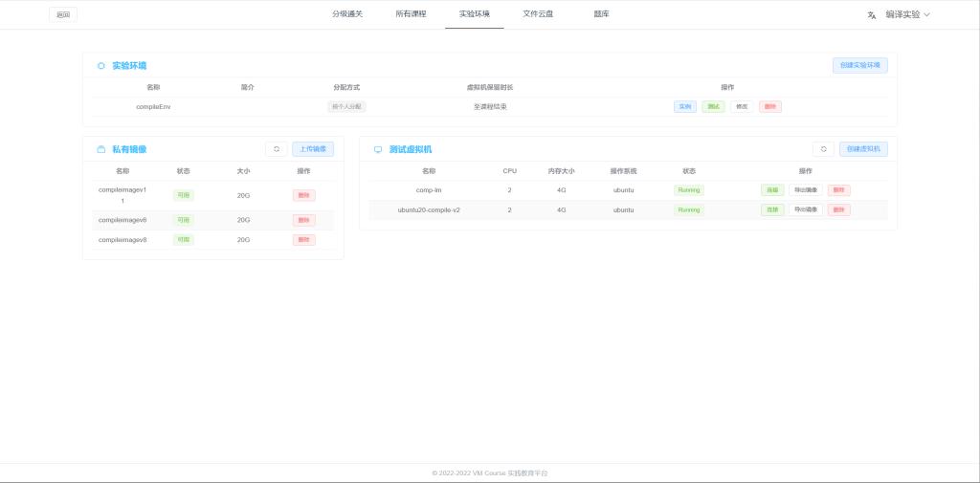The height and width of the screenshot is (483, 980).
Task: Connect to the comp-lm virtual machine
Action: tap(771, 190)
